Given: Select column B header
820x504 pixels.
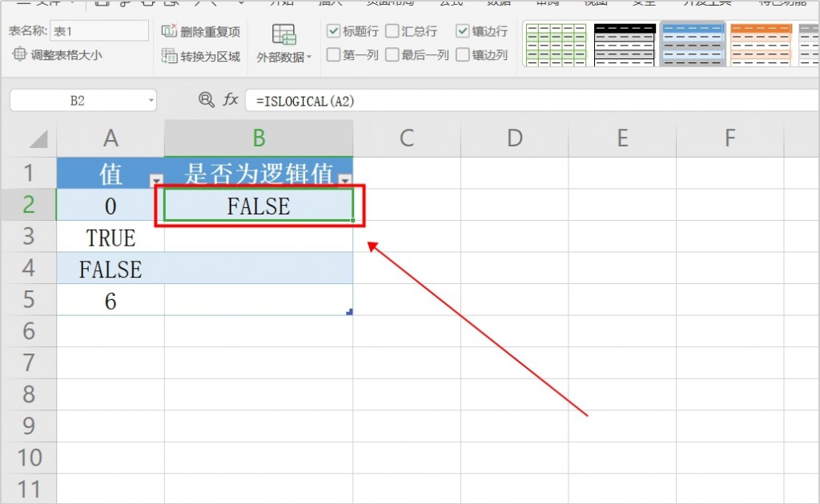Looking at the screenshot, I should pyautogui.click(x=259, y=138).
